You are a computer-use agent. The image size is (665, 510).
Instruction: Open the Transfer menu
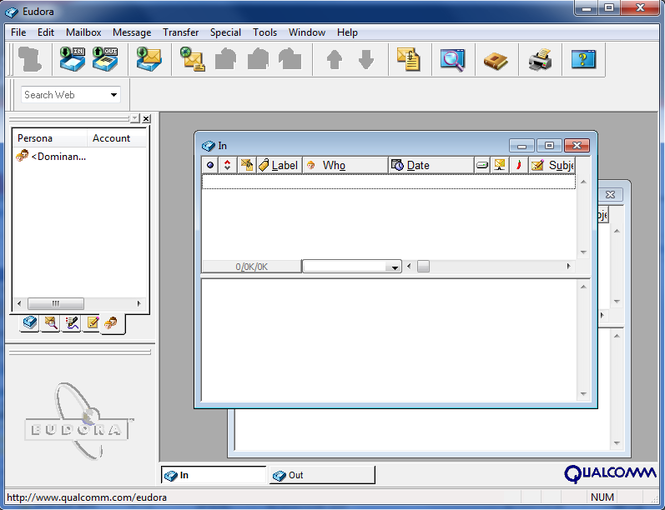181,32
